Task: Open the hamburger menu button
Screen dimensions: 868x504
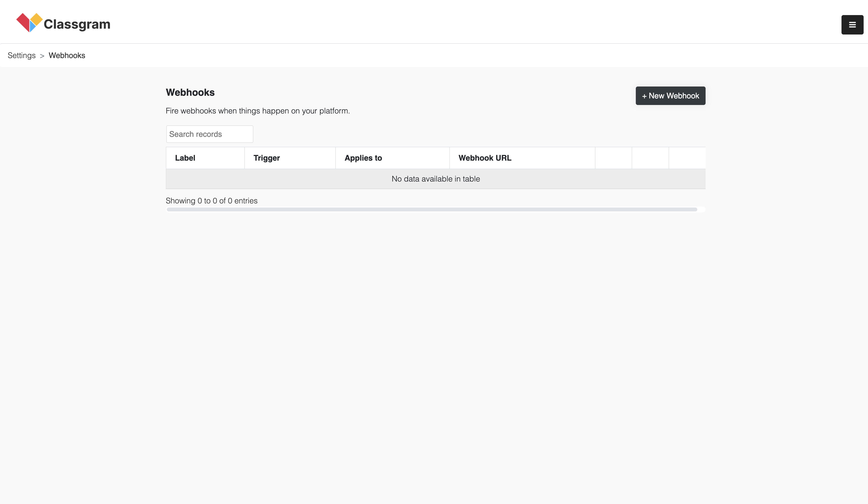Action: (x=852, y=25)
